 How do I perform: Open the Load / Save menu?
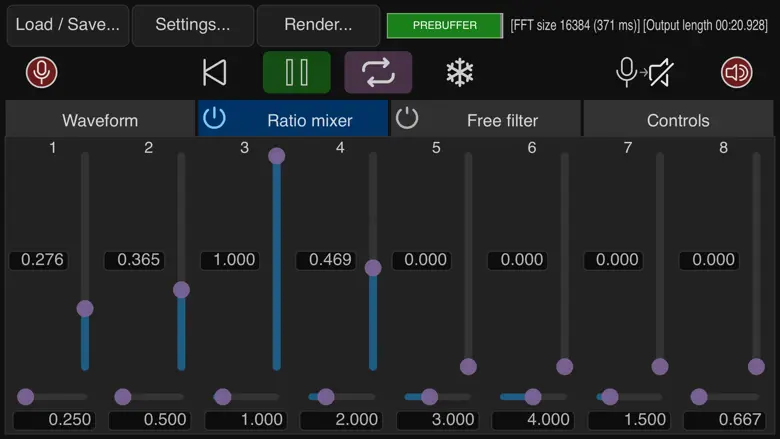click(67, 25)
